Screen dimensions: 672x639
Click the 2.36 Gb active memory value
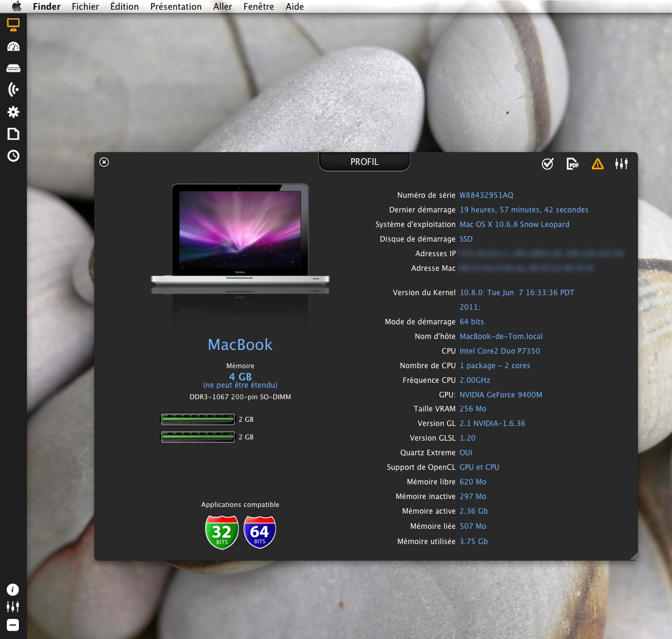474,511
